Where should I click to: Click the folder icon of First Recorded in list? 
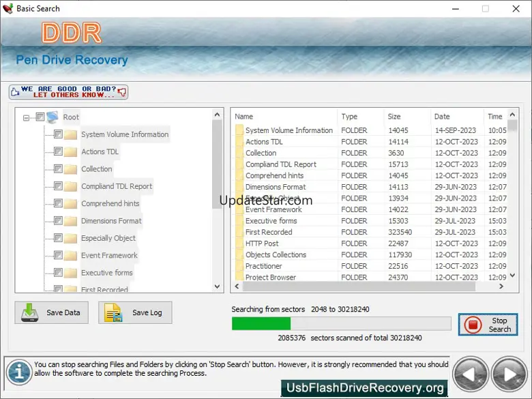coord(239,232)
